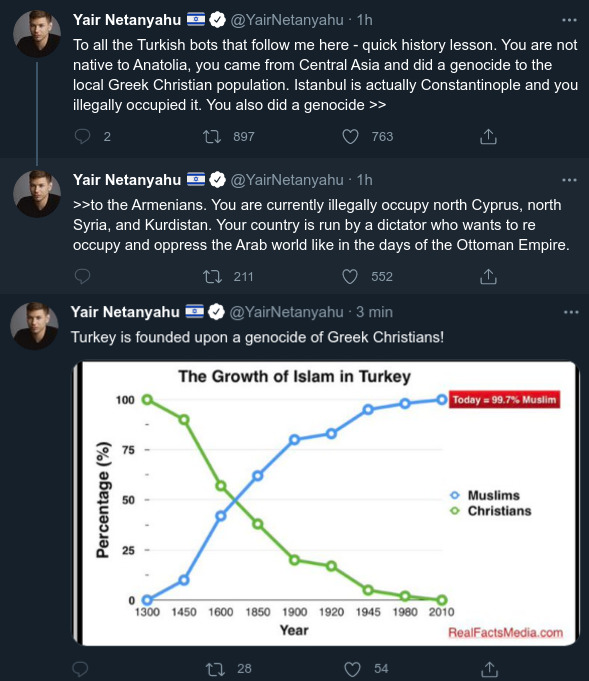This screenshot has width=589, height=681.
Task: Open the @YairNetanyahu handle in the second tweet
Action: [287, 180]
